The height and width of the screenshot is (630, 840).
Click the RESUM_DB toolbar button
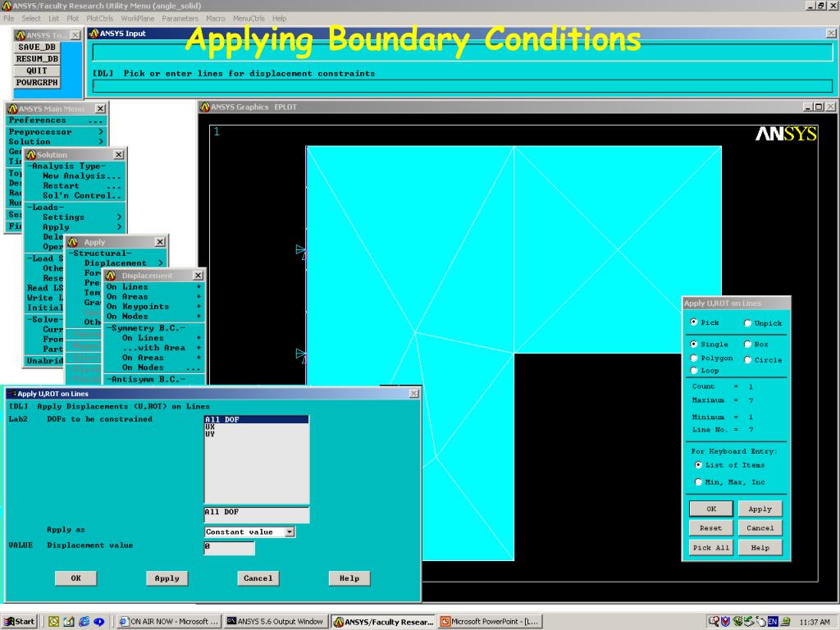click(x=37, y=59)
